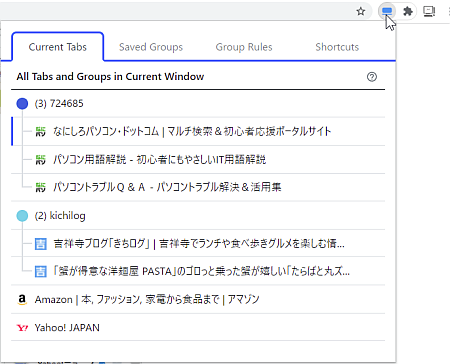This screenshot has width=450, height=364.
Task: Open the Extensions puzzle icon
Action: pyautogui.click(x=408, y=12)
